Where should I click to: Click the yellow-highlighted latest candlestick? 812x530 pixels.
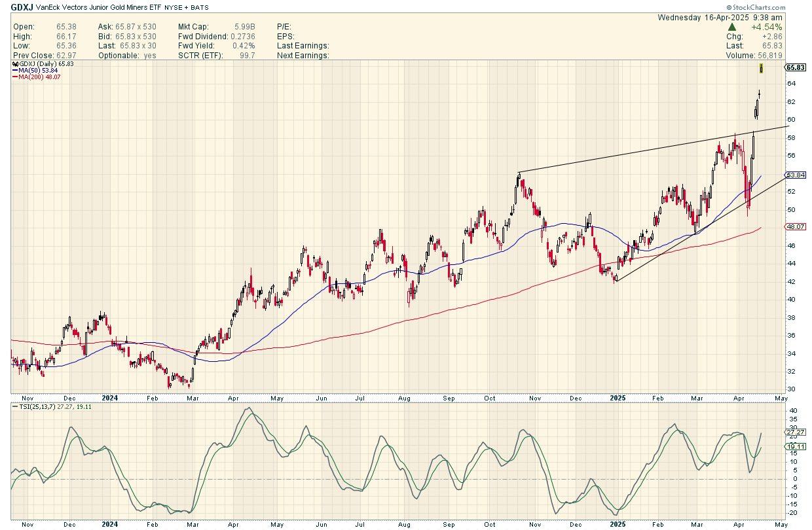tap(761, 67)
